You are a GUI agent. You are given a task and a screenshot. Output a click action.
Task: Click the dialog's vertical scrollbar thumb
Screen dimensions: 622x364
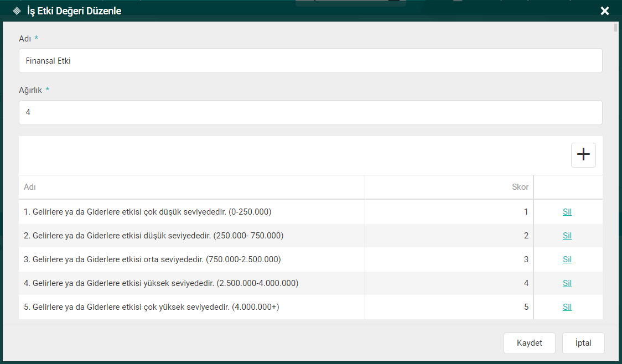tap(616, 28)
